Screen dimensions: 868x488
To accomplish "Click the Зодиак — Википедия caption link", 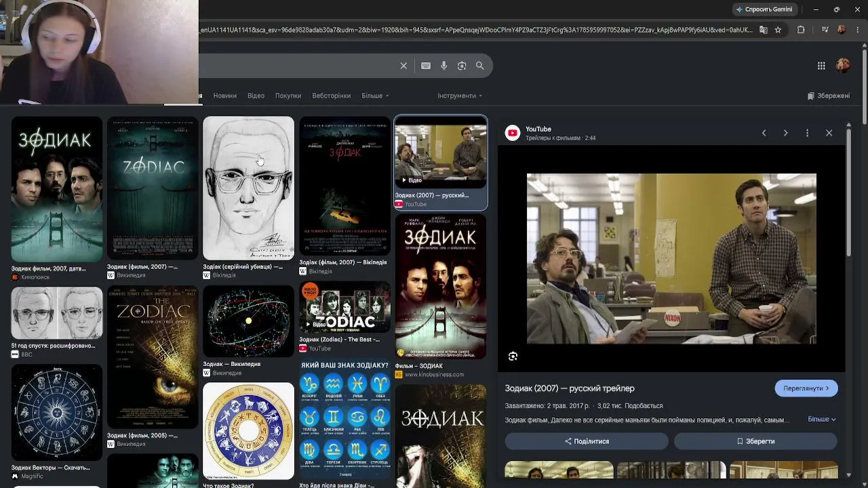I will [232, 365].
